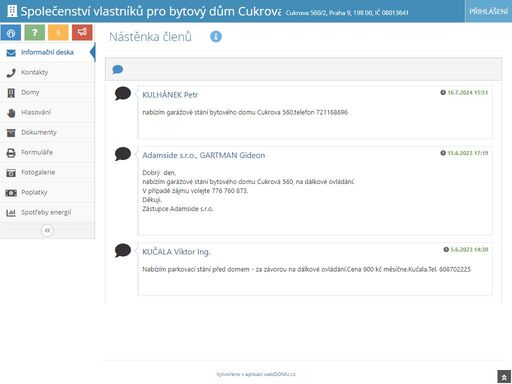Go to Poplatky in the sidebar

tap(47, 192)
